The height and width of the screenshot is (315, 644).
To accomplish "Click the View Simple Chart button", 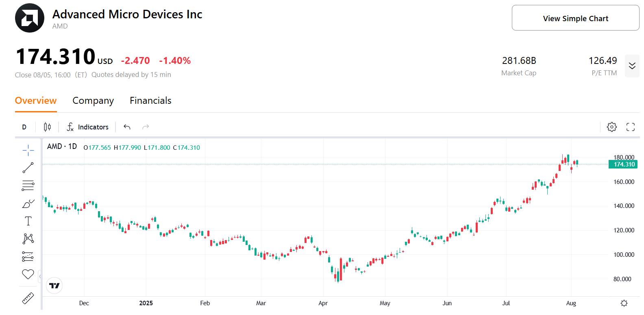I will click(x=575, y=18).
